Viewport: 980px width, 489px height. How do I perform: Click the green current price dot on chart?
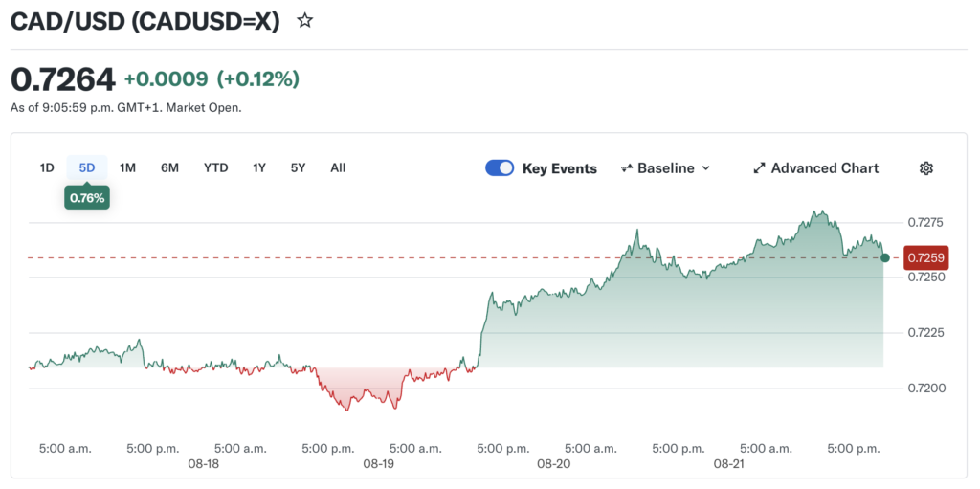(x=885, y=257)
